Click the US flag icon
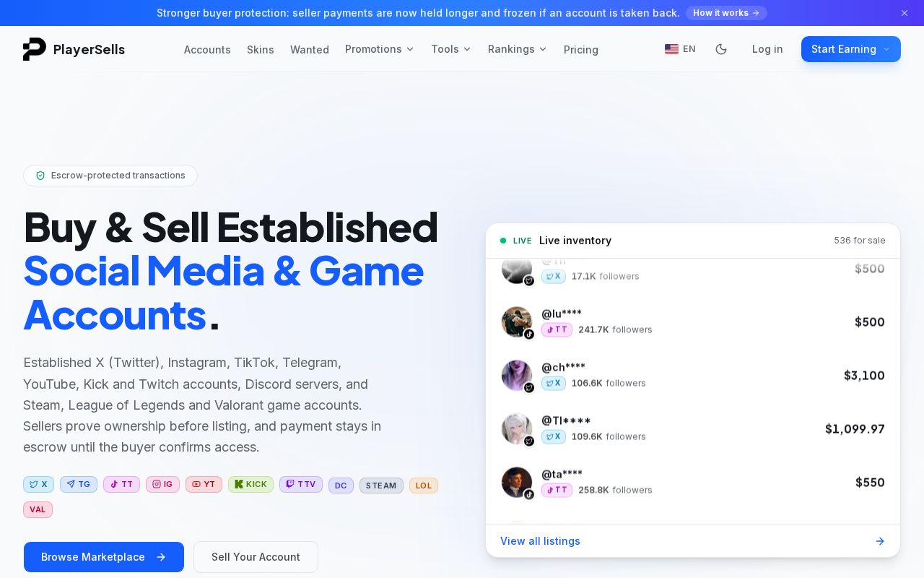 click(x=671, y=49)
